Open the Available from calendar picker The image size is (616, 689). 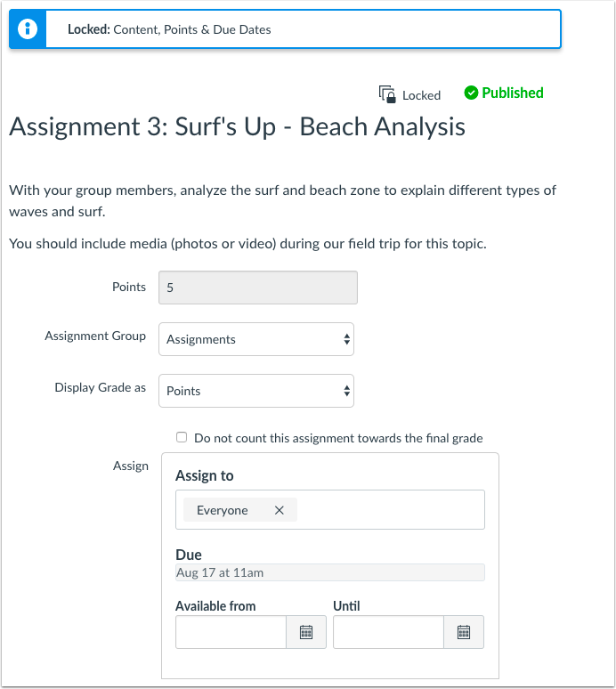(306, 632)
